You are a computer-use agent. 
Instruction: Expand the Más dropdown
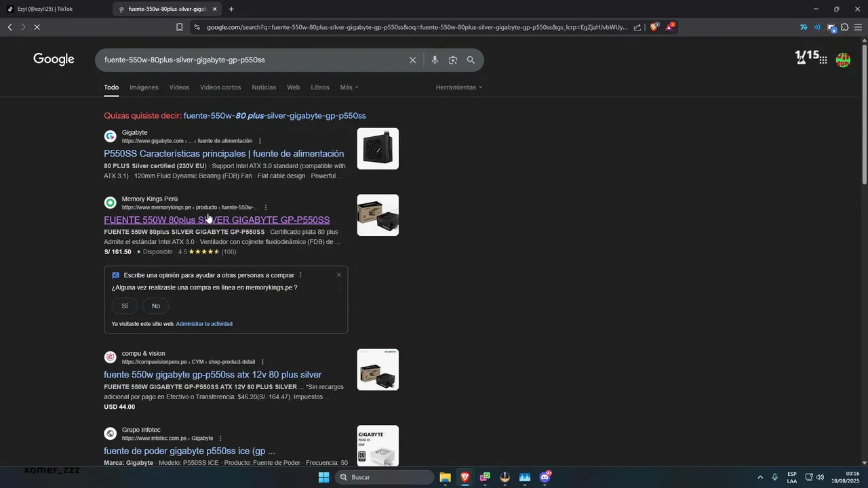[x=349, y=87]
